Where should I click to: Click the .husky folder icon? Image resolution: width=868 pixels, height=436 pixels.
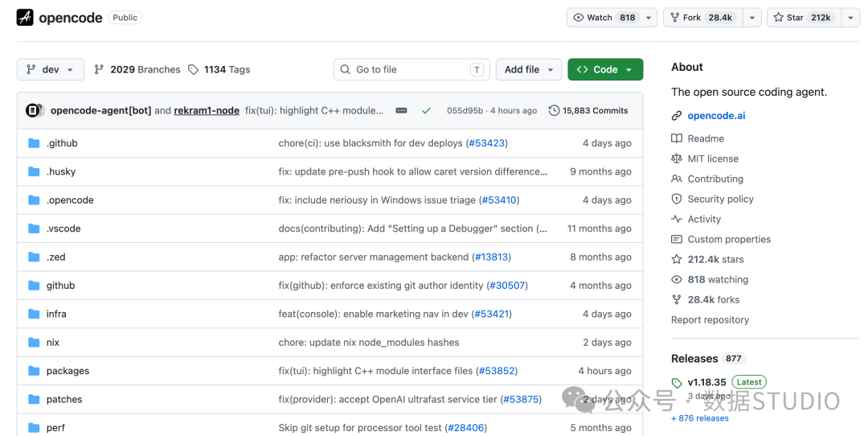click(x=34, y=171)
